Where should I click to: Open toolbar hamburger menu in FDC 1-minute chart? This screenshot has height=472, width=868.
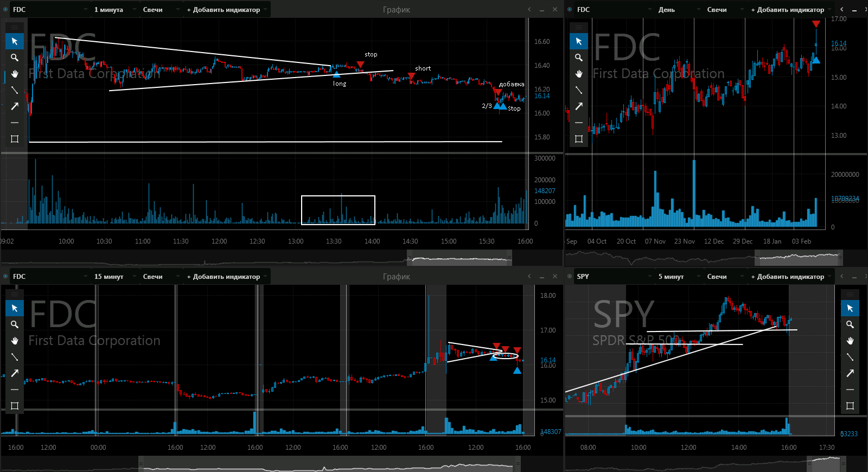[x=15, y=27]
